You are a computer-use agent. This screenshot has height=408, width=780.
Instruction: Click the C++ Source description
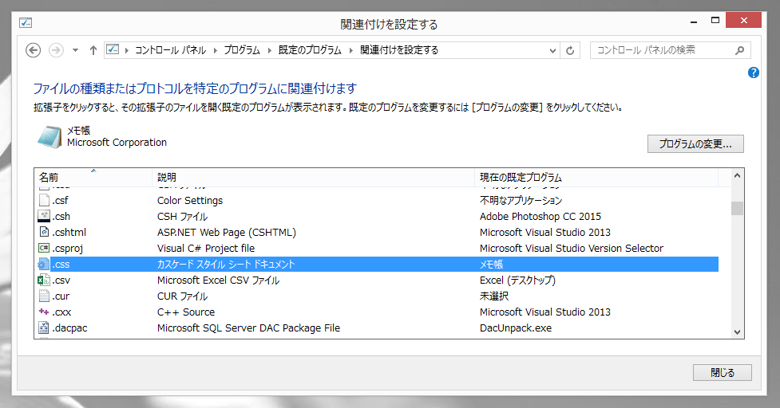pyautogui.click(x=186, y=312)
